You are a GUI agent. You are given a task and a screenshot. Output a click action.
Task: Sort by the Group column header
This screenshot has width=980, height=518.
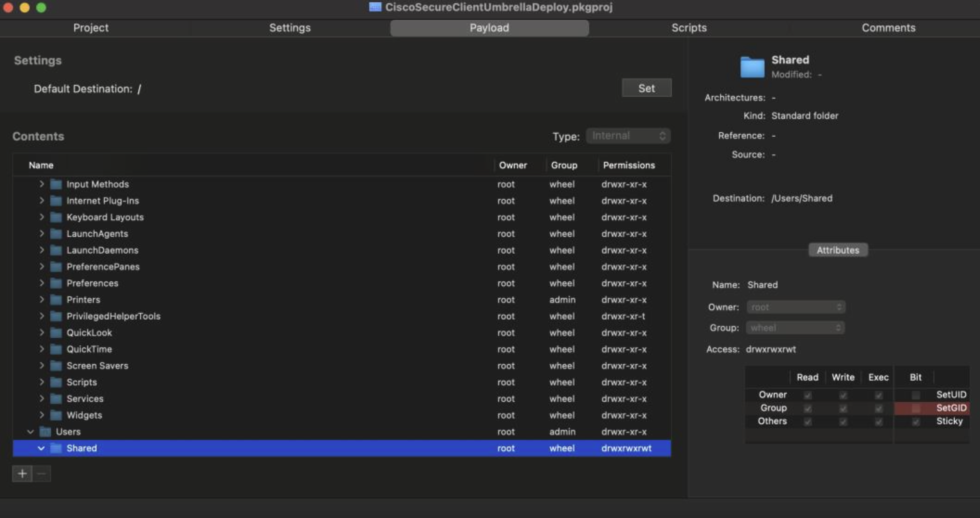point(564,165)
